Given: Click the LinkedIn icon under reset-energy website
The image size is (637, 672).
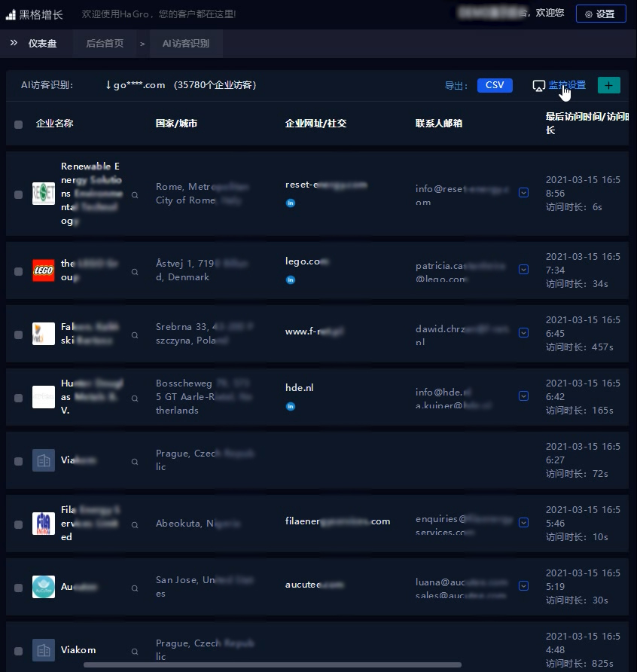Looking at the screenshot, I should pyautogui.click(x=291, y=203).
